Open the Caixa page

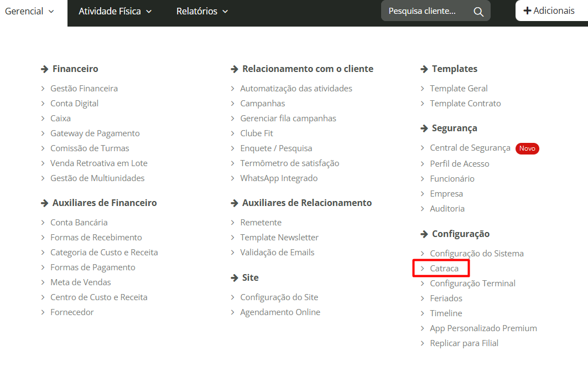tap(60, 119)
